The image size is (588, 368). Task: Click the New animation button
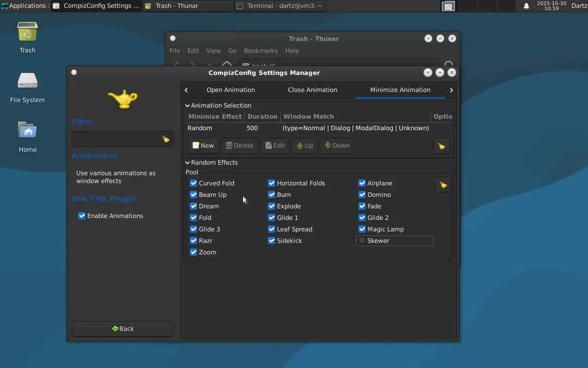point(203,145)
